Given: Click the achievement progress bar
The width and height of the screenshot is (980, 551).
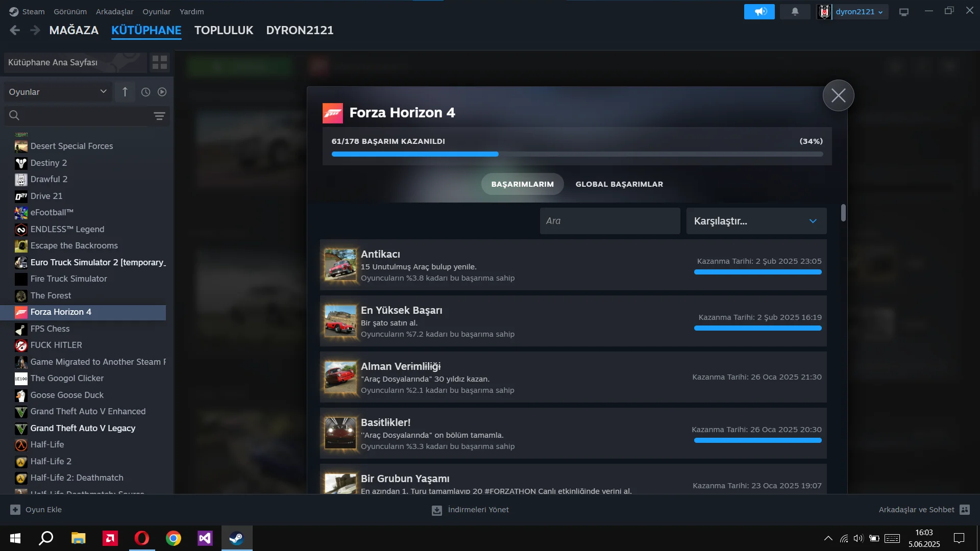Looking at the screenshot, I should pyautogui.click(x=577, y=154).
